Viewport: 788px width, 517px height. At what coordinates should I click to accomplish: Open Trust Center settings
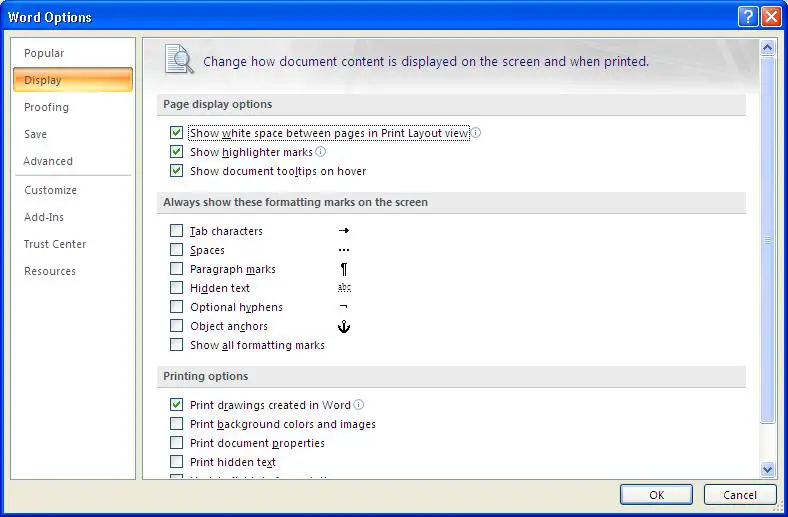click(73, 244)
